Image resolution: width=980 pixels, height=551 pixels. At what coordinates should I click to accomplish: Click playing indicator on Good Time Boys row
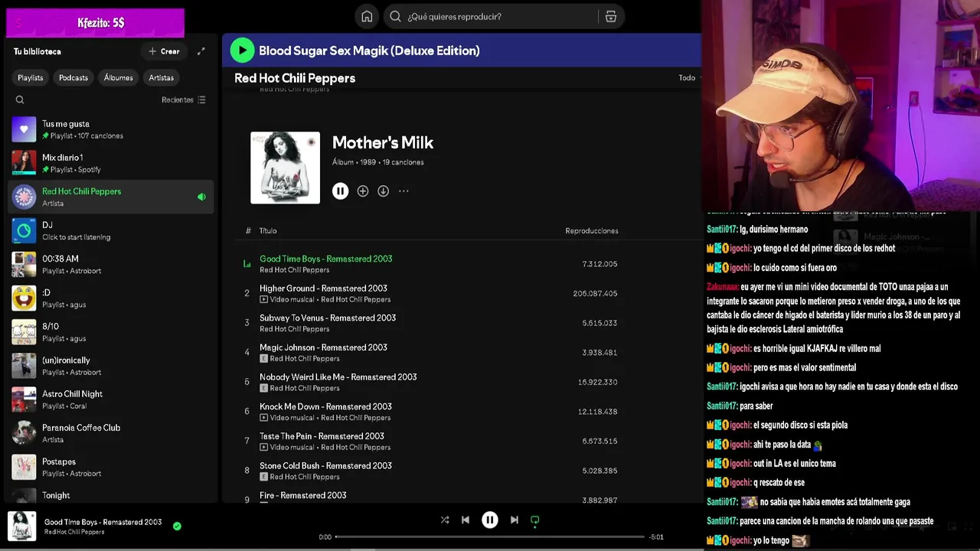pos(247,264)
